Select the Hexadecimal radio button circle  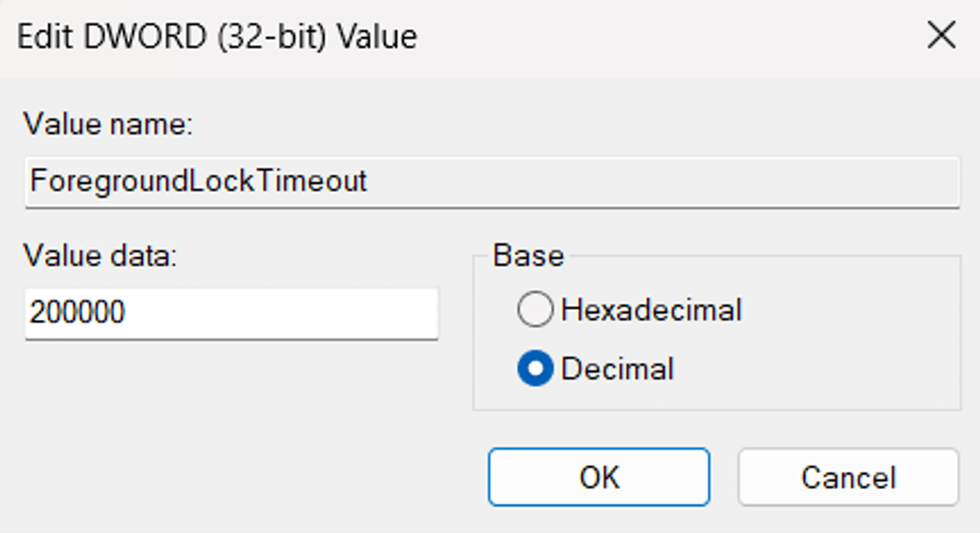[x=535, y=310]
